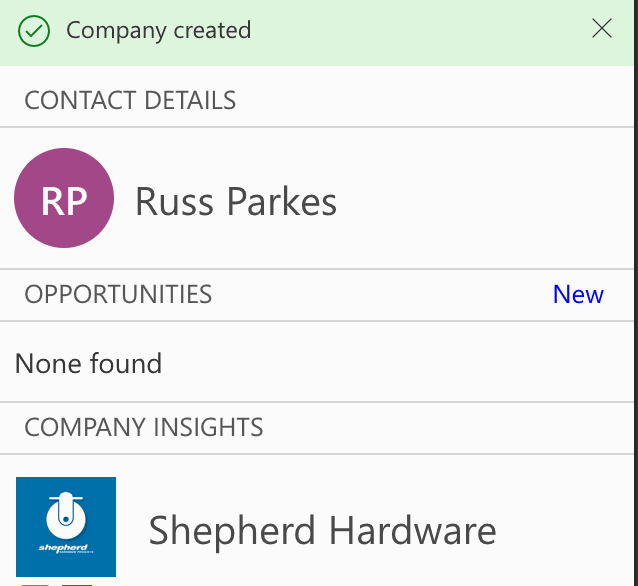638x586 pixels.
Task: Click the shepherd wordmark inside the logo
Action: click(64, 548)
